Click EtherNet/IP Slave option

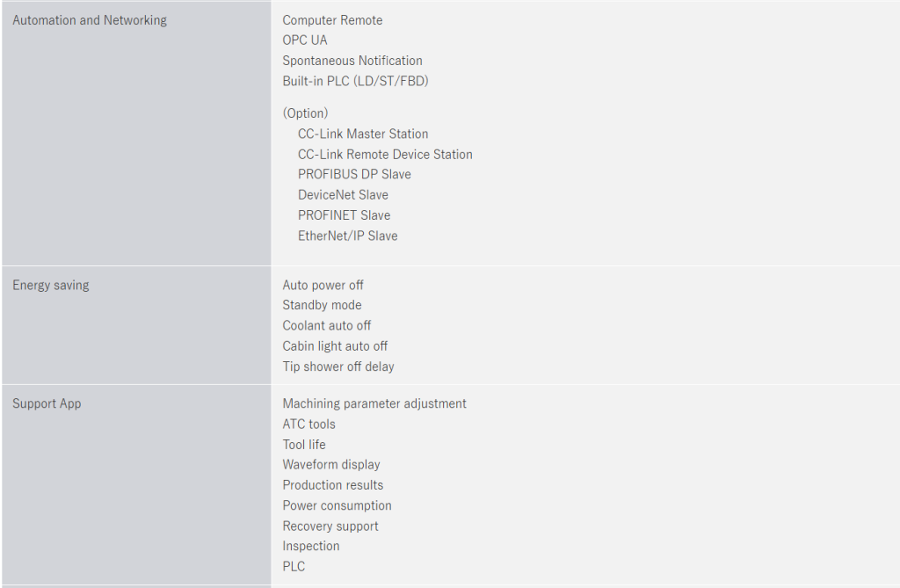click(347, 236)
